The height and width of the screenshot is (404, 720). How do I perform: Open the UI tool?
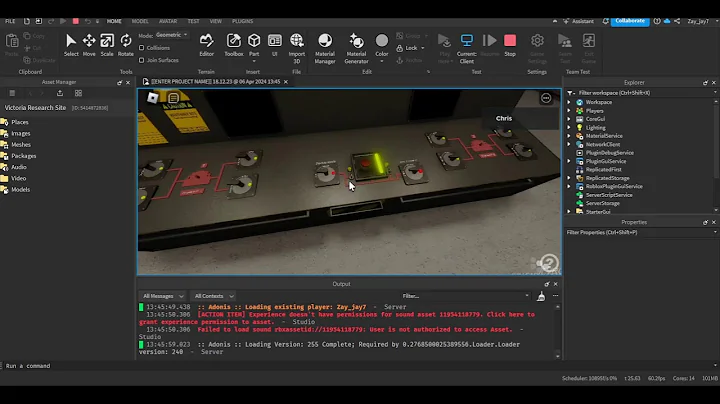click(x=275, y=45)
